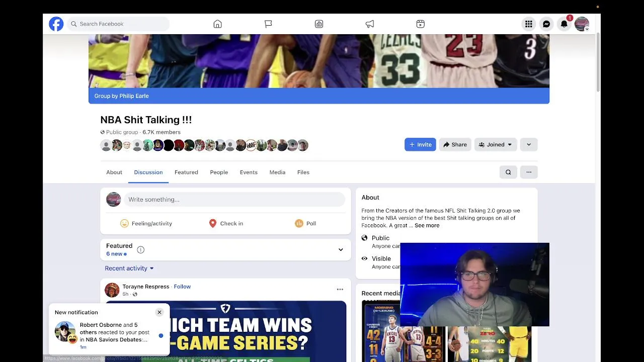Click the page vertical scrollbar
644x362 pixels.
click(x=598, y=63)
